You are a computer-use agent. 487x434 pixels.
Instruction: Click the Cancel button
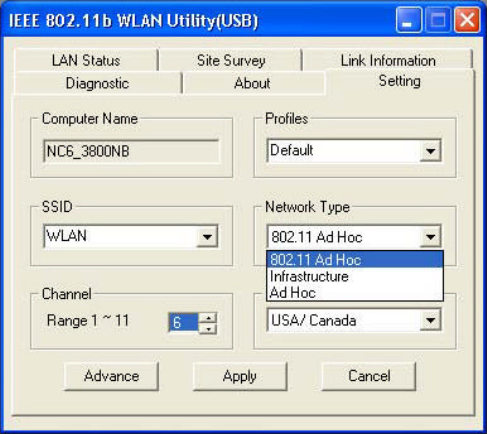369,376
